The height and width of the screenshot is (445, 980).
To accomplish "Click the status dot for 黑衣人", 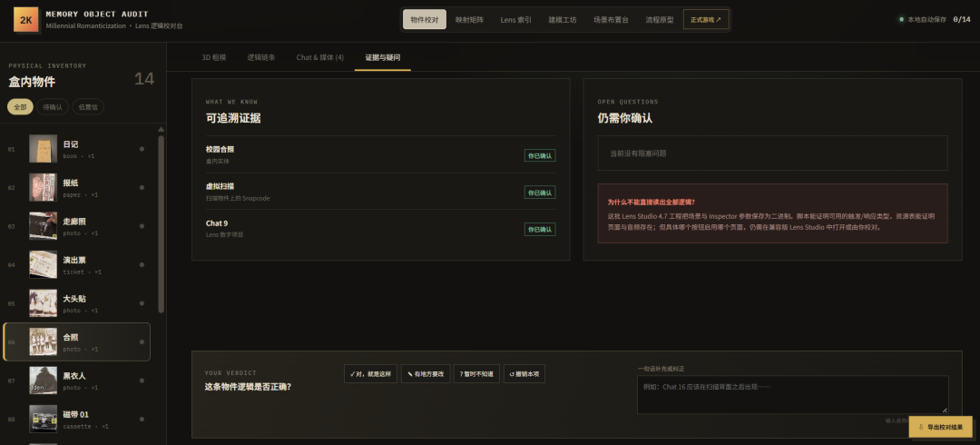I will tap(142, 381).
